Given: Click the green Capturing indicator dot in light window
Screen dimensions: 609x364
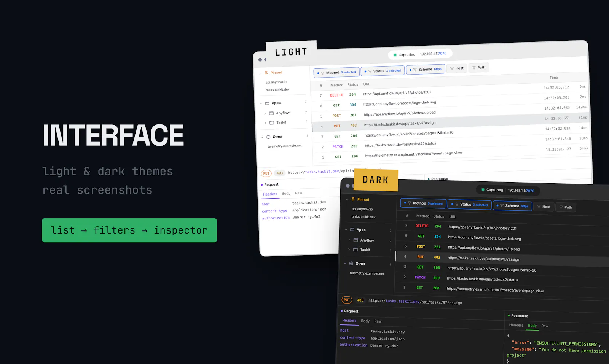Looking at the screenshot, I should (395, 55).
